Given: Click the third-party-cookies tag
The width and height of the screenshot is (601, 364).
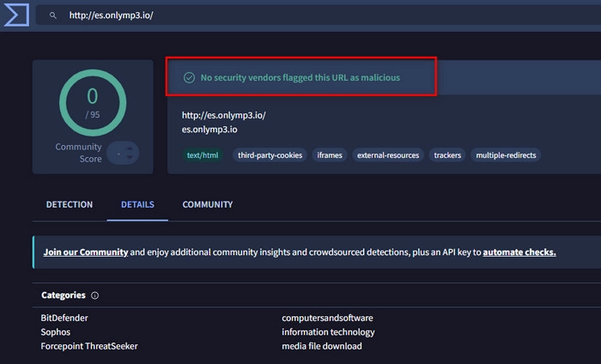Looking at the screenshot, I should pyautogui.click(x=270, y=155).
